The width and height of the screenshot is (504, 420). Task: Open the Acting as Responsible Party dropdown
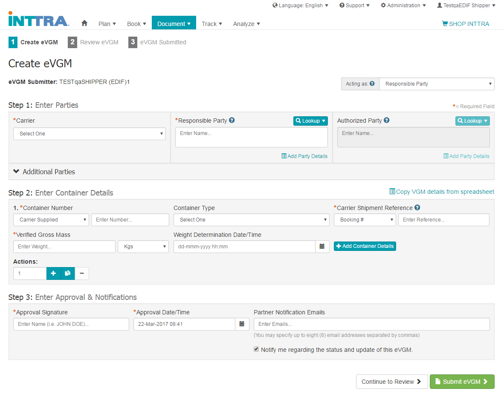click(x=437, y=84)
